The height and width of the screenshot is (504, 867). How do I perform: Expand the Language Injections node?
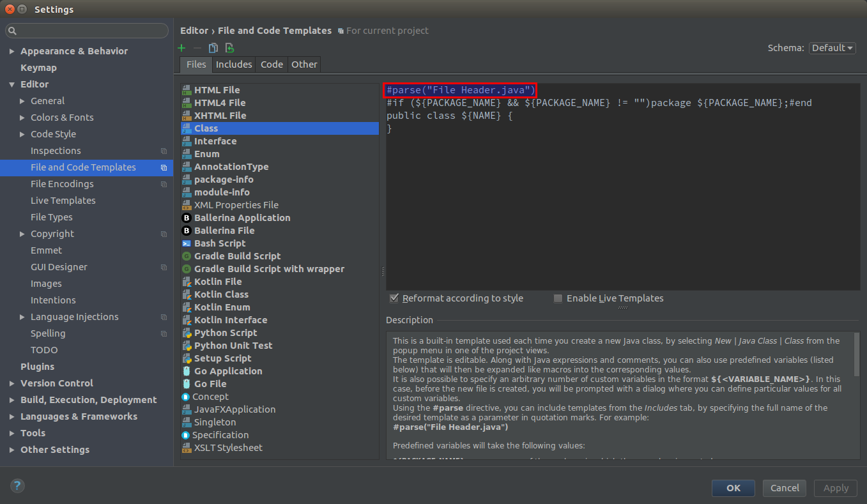pyautogui.click(x=22, y=317)
